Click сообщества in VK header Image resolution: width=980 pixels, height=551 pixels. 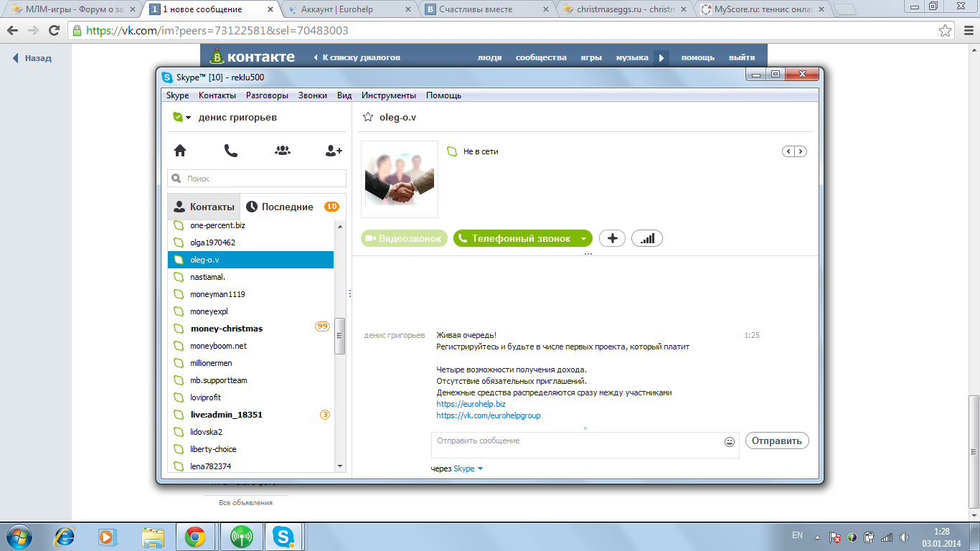[541, 57]
